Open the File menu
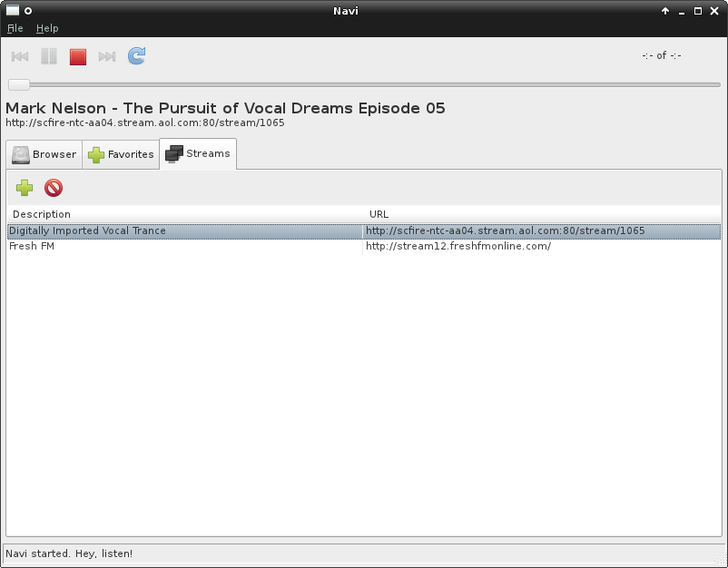The image size is (728, 568). click(x=15, y=28)
